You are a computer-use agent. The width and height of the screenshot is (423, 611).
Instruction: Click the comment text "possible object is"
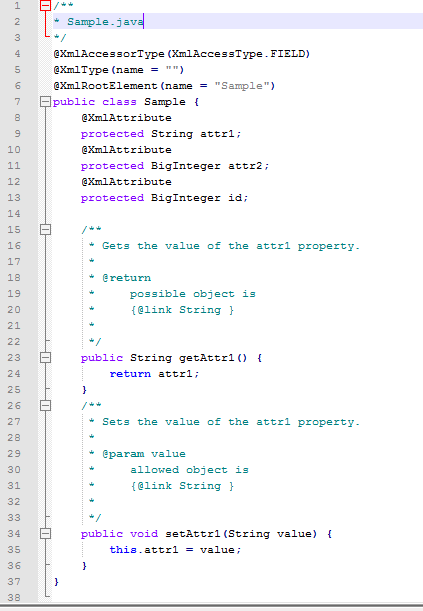(x=193, y=294)
